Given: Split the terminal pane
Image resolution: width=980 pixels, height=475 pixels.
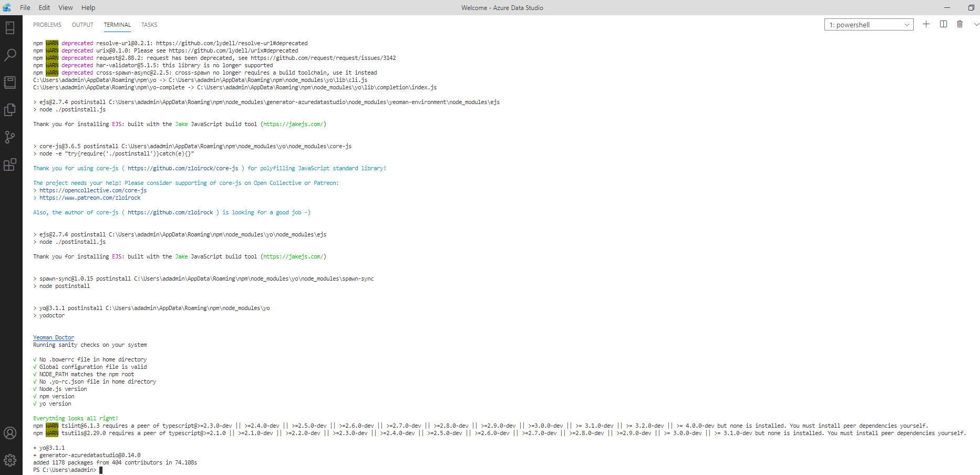Looking at the screenshot, I should [943, 24].
